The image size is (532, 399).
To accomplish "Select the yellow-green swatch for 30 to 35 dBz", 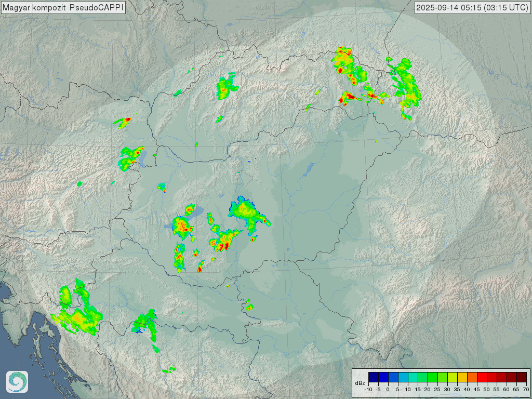I will [x=453, y=377].
